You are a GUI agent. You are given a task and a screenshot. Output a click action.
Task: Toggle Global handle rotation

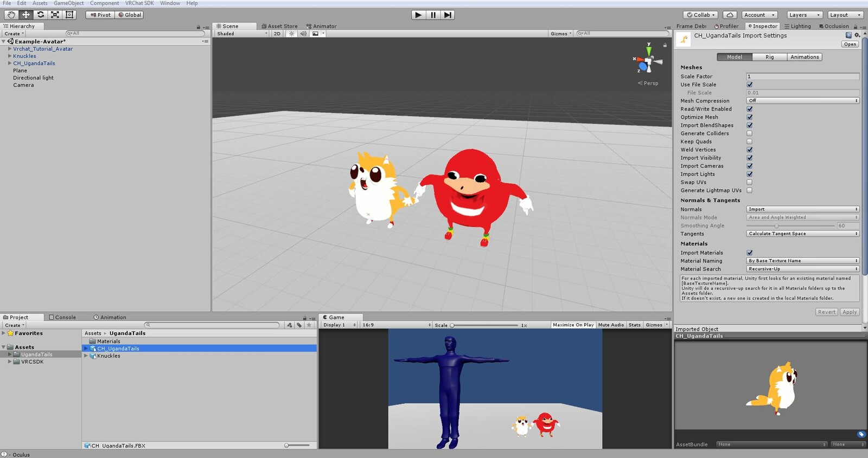coord(130,15)
